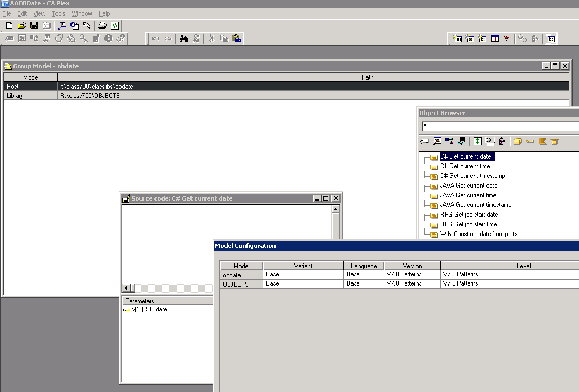Select 'RPG Get job start date' tree item
The height and width of the screenshot is (392, 579).
coord(469,215)
